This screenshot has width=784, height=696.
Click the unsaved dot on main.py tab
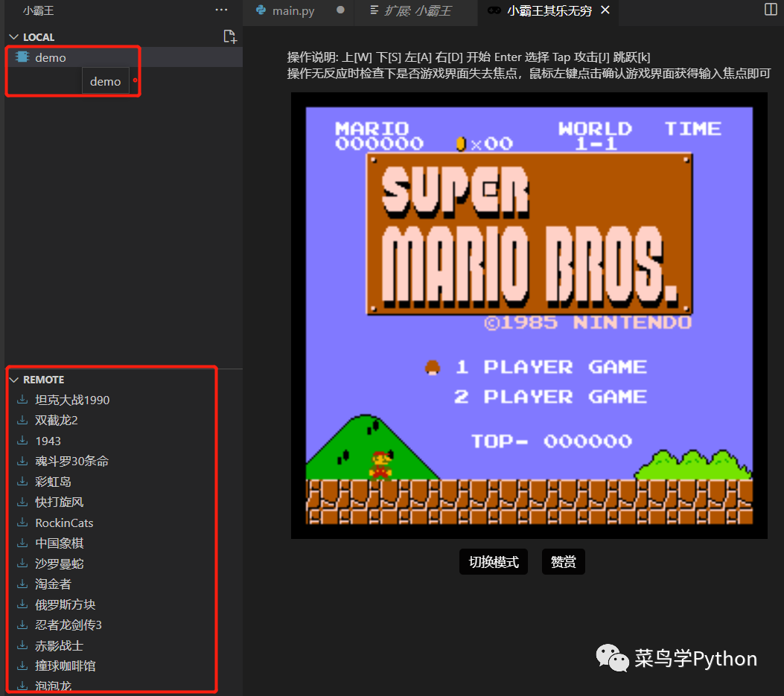click(x=340, y=10)
